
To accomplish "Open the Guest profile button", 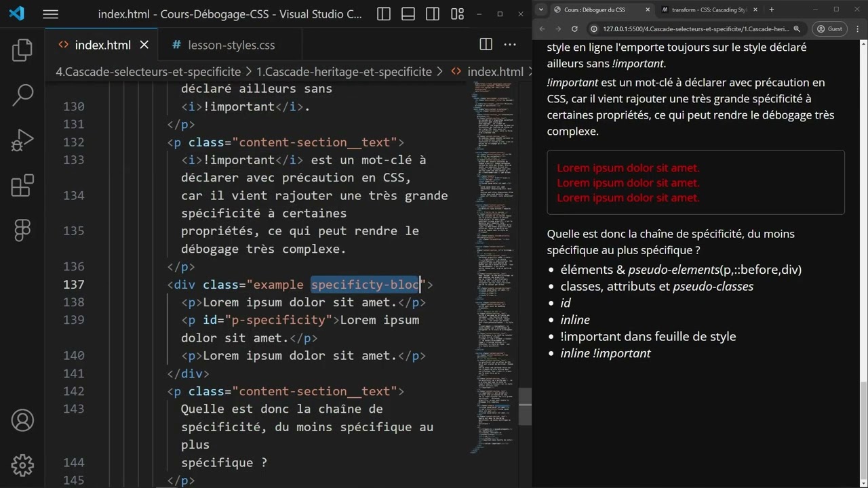I will tap(830, 29).
